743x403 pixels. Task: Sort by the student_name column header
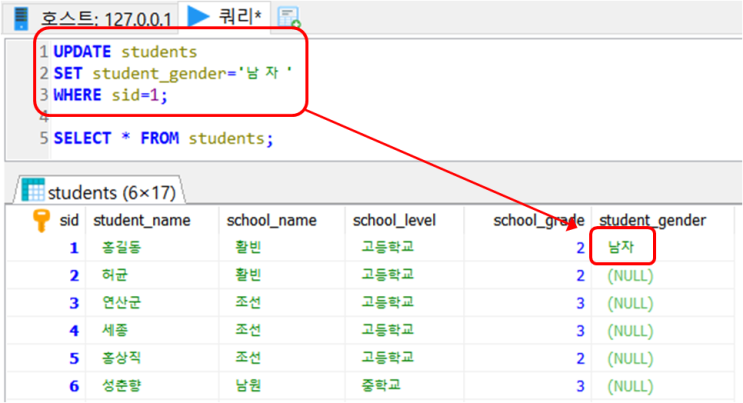pyautogui.click(x=142, y=220)
